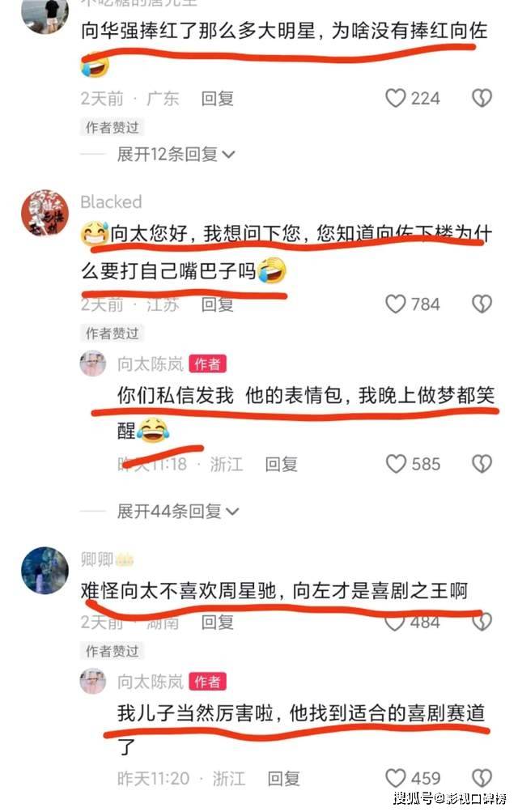Dislike the comment with 224 likes
This screenshot has width=518, height=812.
(x=482, y=98)
